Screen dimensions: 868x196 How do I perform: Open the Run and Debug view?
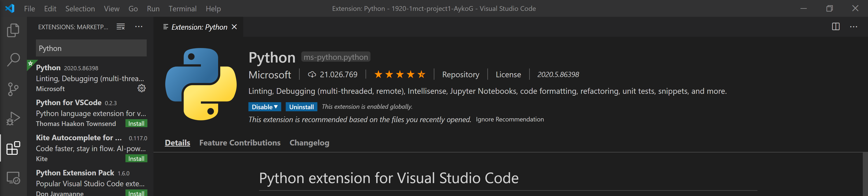pos(13,118)
